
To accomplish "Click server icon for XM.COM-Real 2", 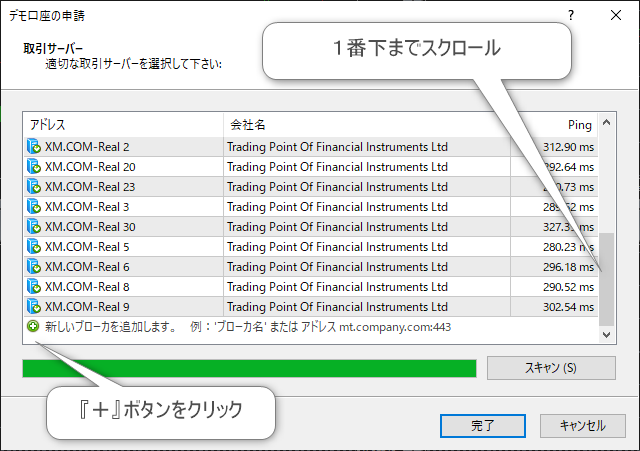I will click(x=34, y=147).
